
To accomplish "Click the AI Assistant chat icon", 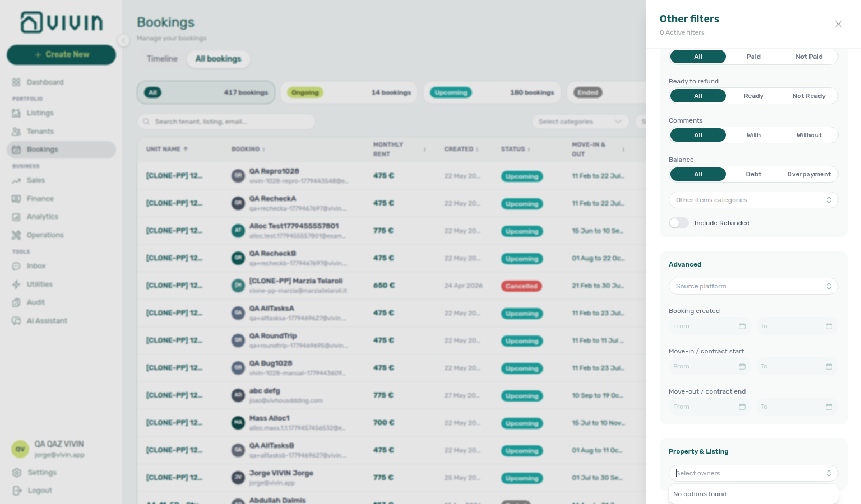I will [x=16, y=321].
